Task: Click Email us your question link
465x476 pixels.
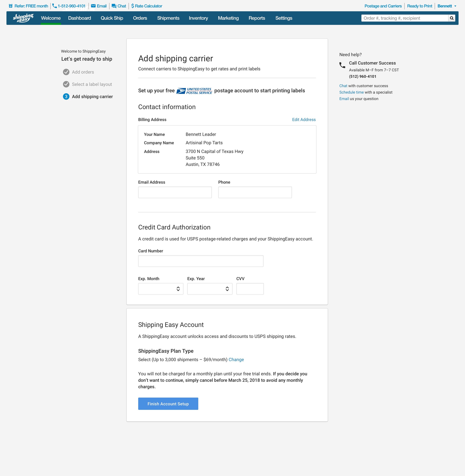Action: (x=344, y=99)
